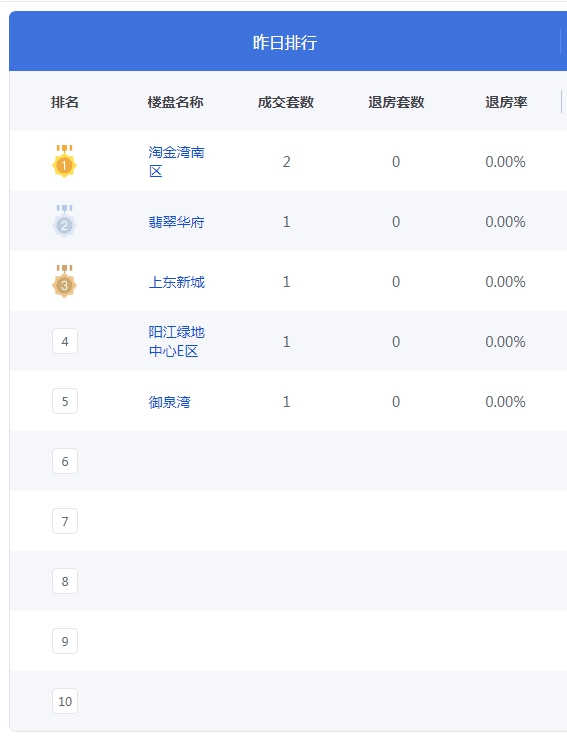
Task: Click 成交套数 value 2 for 淘金湾南区
Action: click(286, 162)
